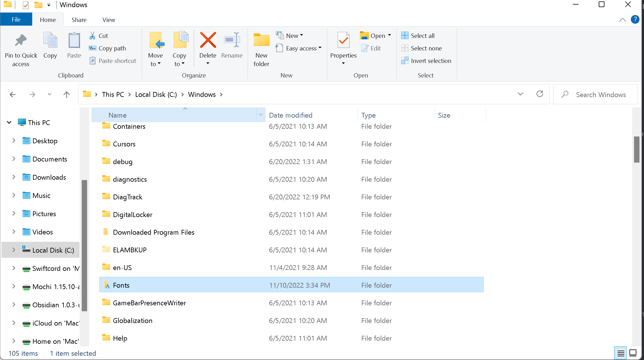Click the Cut scissors icon
Image resolution: width=644 pixels, height=360 pixels.
(x=93, y=36)
